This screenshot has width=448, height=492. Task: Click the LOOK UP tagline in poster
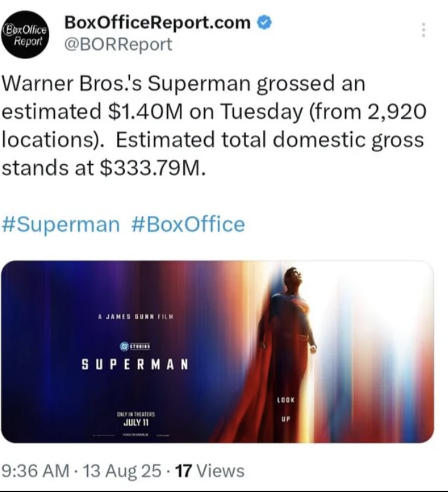point(286,409)
